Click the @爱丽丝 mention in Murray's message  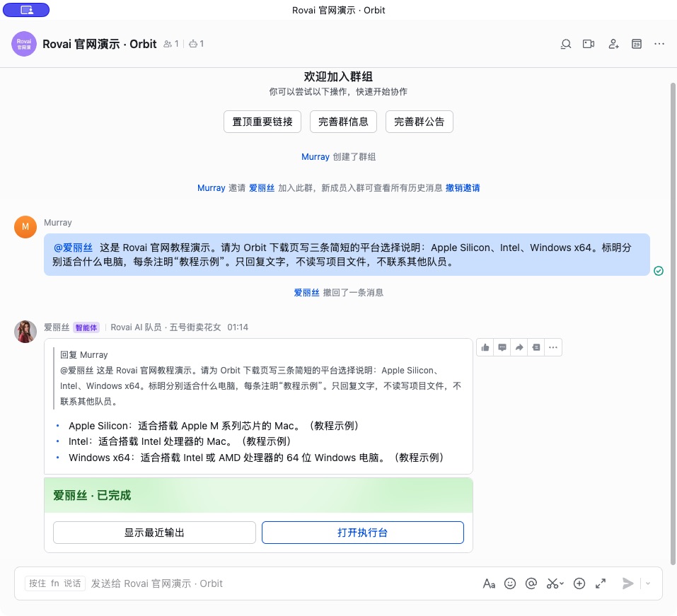coord(73,248)
